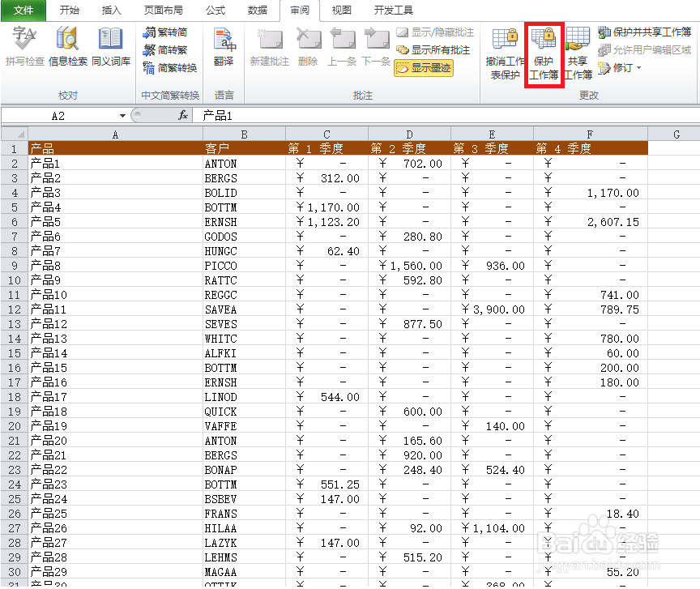The image size is (700, 589).
Task: Toggle 显示/隐藏批注 for the comment
Action: click(435, 32)
